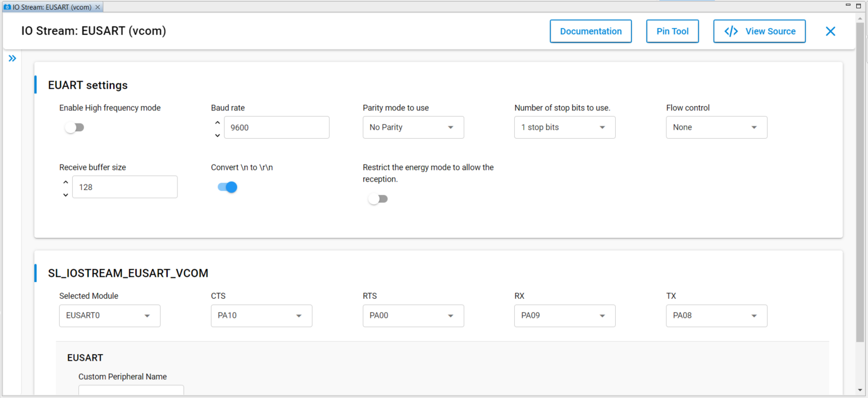The image size is (868, 398).
Task: Increase baud rate with up arrow
Action: [217, 122]
